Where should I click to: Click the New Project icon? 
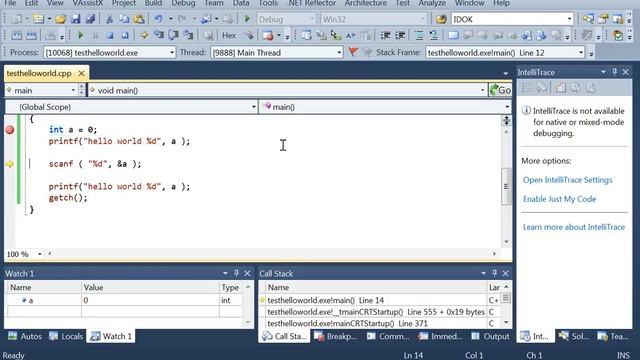[17, 19]
